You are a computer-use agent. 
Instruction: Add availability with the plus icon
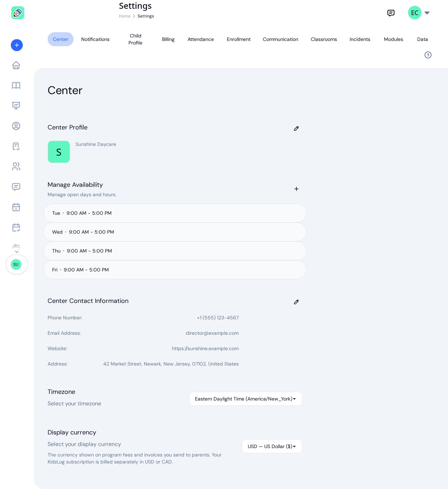coord(296,189)
